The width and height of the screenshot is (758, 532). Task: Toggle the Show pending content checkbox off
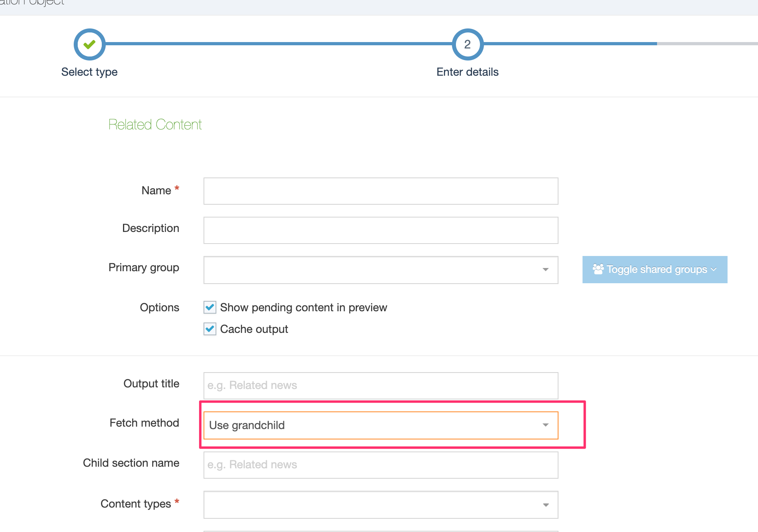click(210, 307)
